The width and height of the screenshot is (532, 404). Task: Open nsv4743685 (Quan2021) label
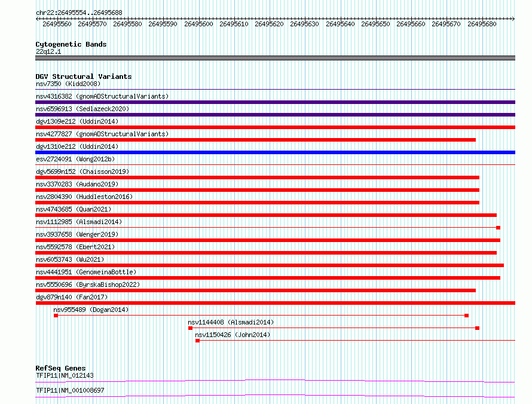[x=74, y=209]
